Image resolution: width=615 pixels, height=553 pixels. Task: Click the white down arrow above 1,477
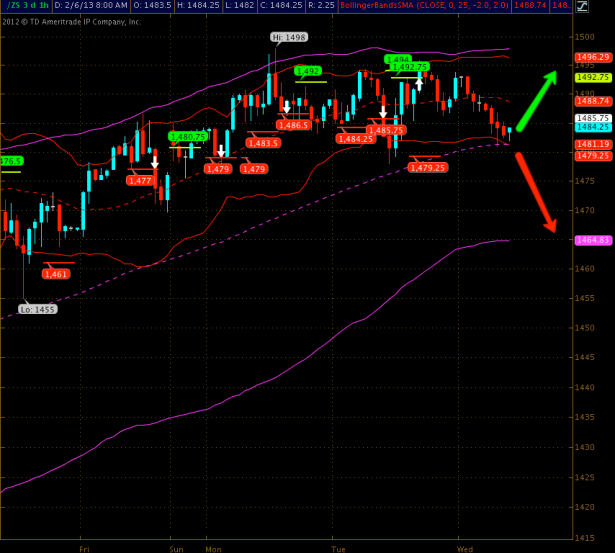(x=155, y=162)
